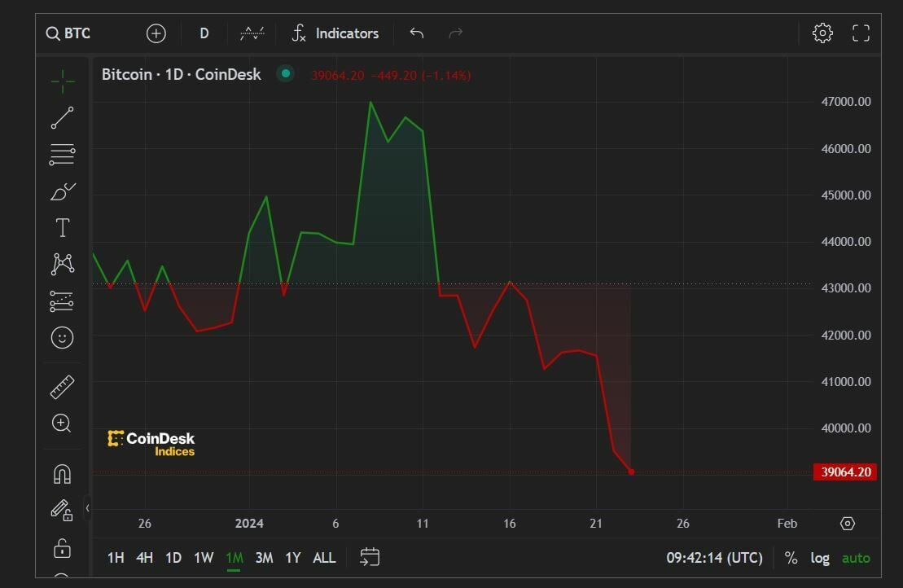The image size is (903, 588).
Task: Click the BTC symbol search field
Action: (x=78, y=33)
